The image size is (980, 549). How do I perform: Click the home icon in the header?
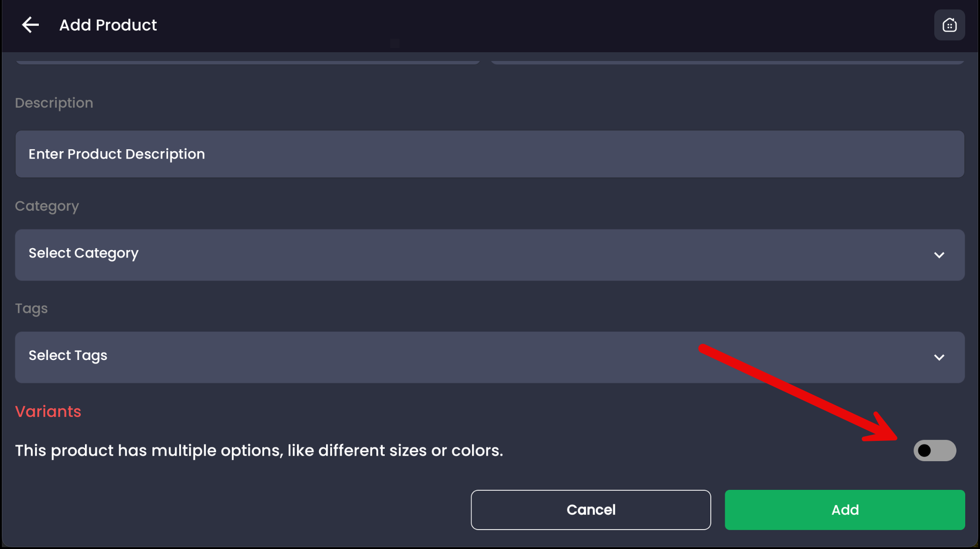949,25
